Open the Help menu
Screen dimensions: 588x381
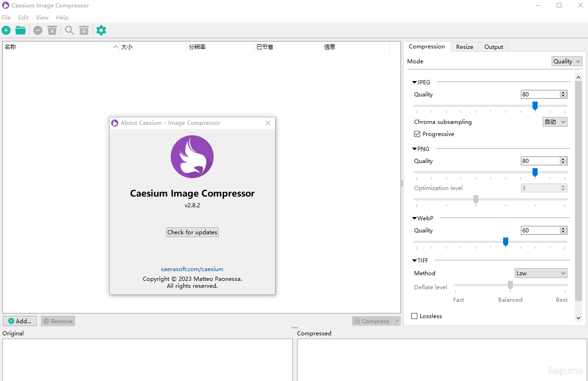(62, 18)
